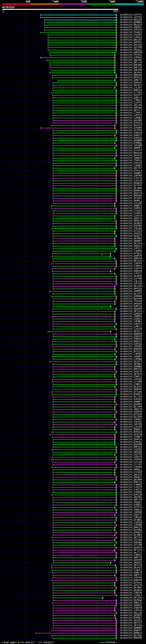Image resolution: width=146 pixels, height=644 pixels.
Task: Select the UniRef100_A0BCH6 label
Action: click(x=131, y=271)
